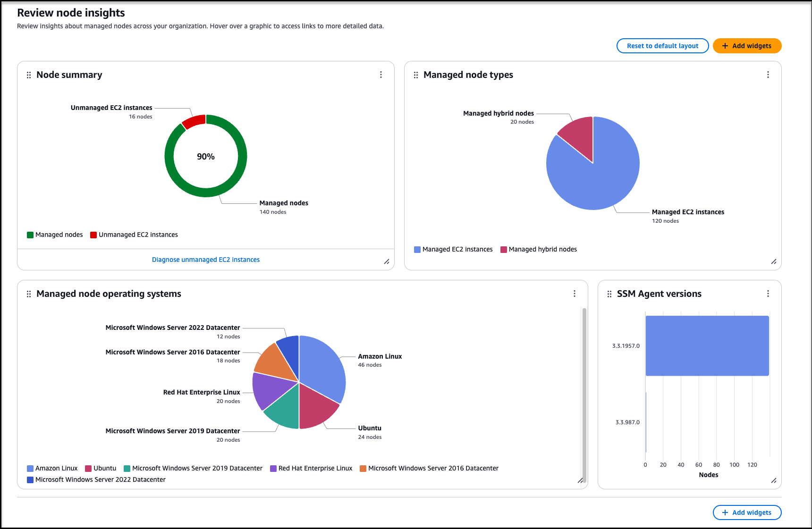Open Diagnose unmanaged EC2 instances
The image size is (812, 529).
point(205,259)
